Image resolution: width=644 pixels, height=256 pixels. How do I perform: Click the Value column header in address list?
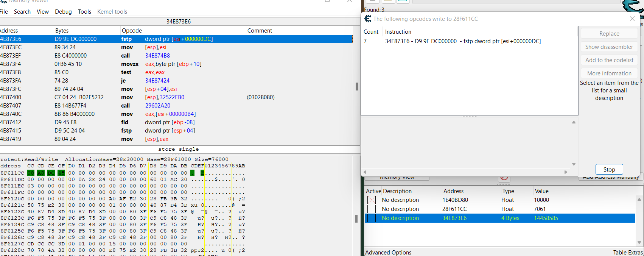point(541,191)
